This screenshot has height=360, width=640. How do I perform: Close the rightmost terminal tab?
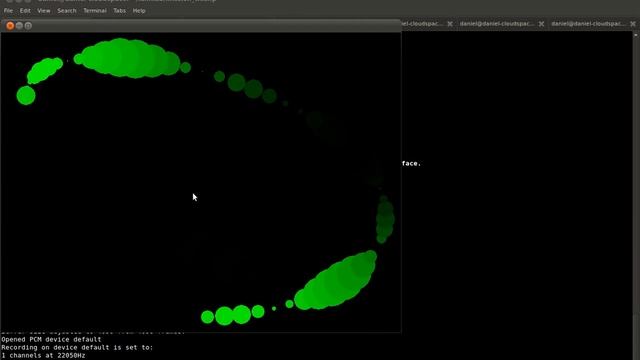633,24
